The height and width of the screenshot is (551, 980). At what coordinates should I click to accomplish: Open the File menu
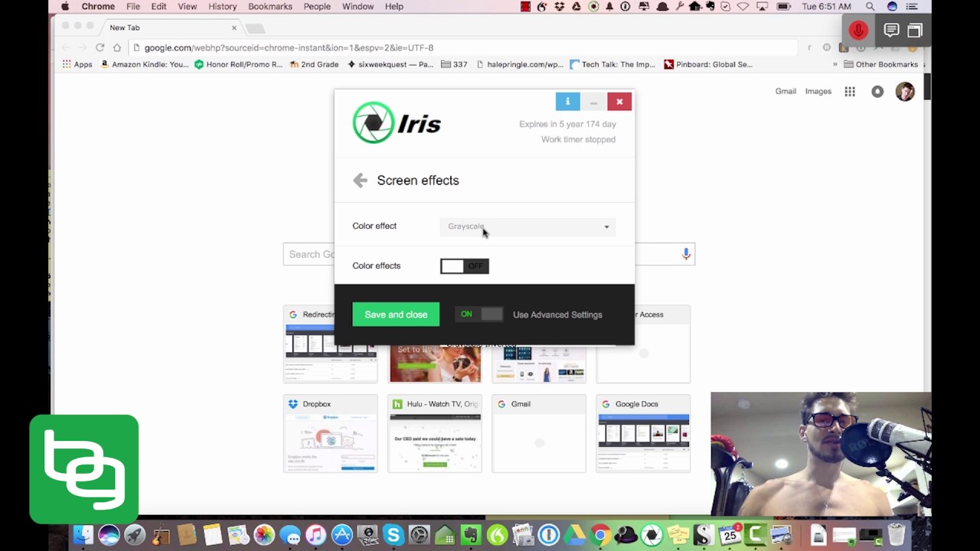point(133,6)
